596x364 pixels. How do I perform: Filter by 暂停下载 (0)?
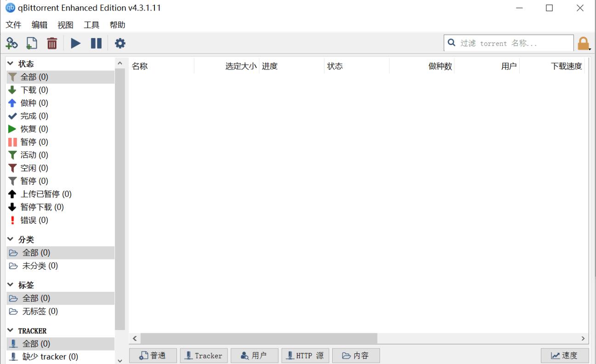point(60,207)
